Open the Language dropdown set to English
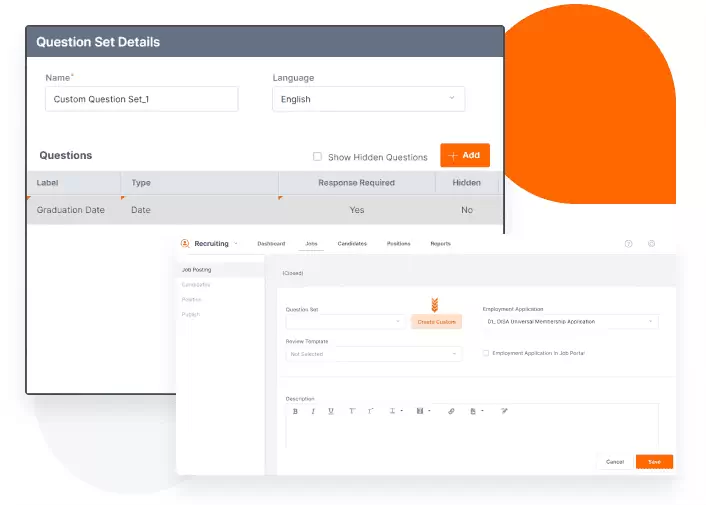This screenshot has height=505, width=706. tap(368, 99)
